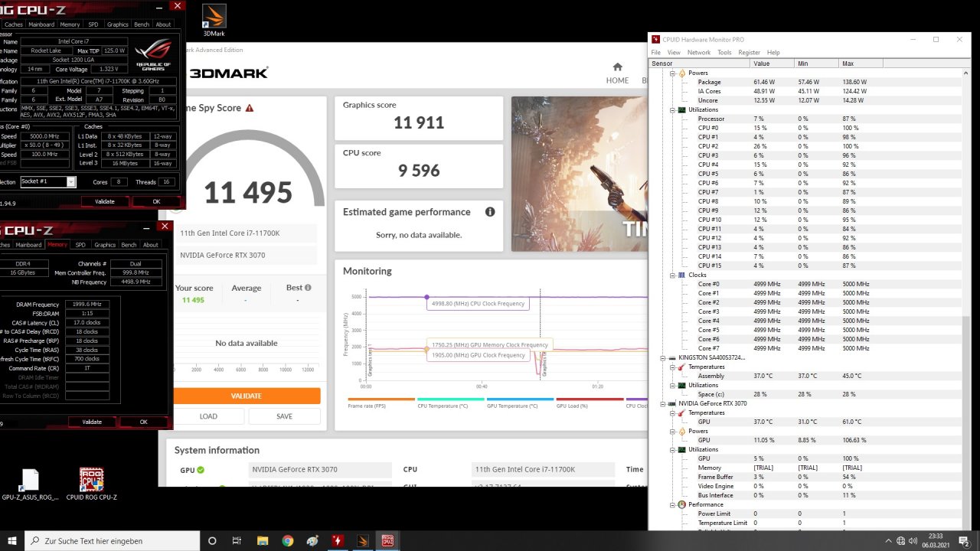This screenshot has width=980, height=551.
Task: Open the notification center icon
Action: [x=964, y=540]
